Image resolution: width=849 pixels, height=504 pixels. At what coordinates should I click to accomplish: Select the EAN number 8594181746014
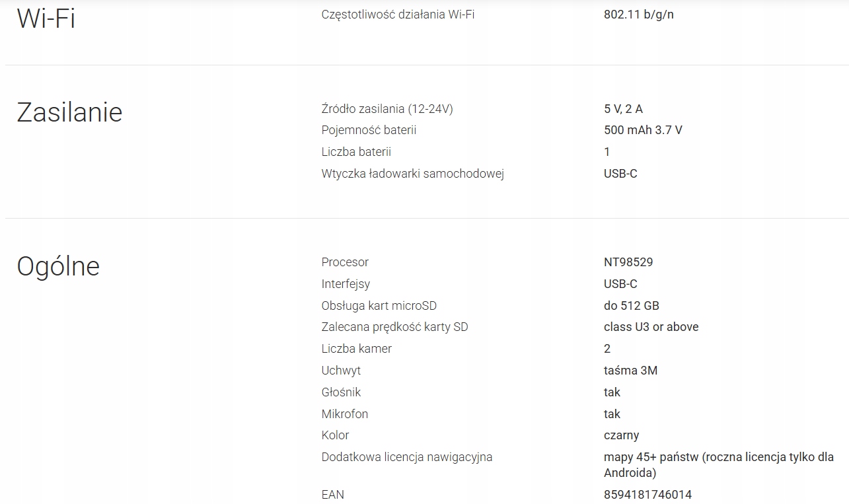tap(647, 495)
